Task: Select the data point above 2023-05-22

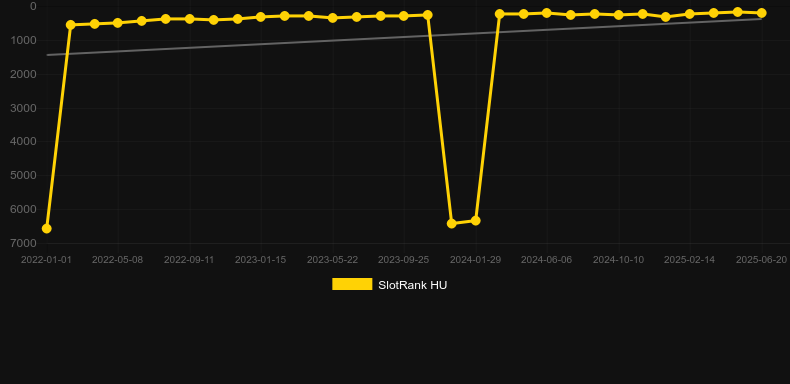Action: coord(333,18)
